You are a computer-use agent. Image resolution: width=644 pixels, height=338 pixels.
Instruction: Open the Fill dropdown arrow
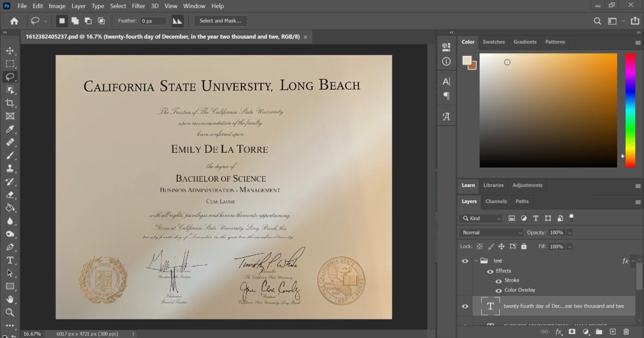click(x=570, y=247)
